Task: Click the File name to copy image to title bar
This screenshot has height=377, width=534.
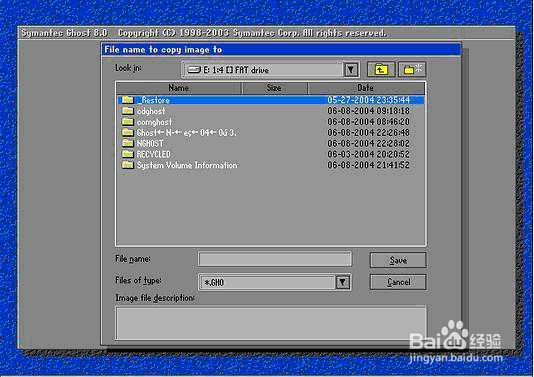Action: 281,50
